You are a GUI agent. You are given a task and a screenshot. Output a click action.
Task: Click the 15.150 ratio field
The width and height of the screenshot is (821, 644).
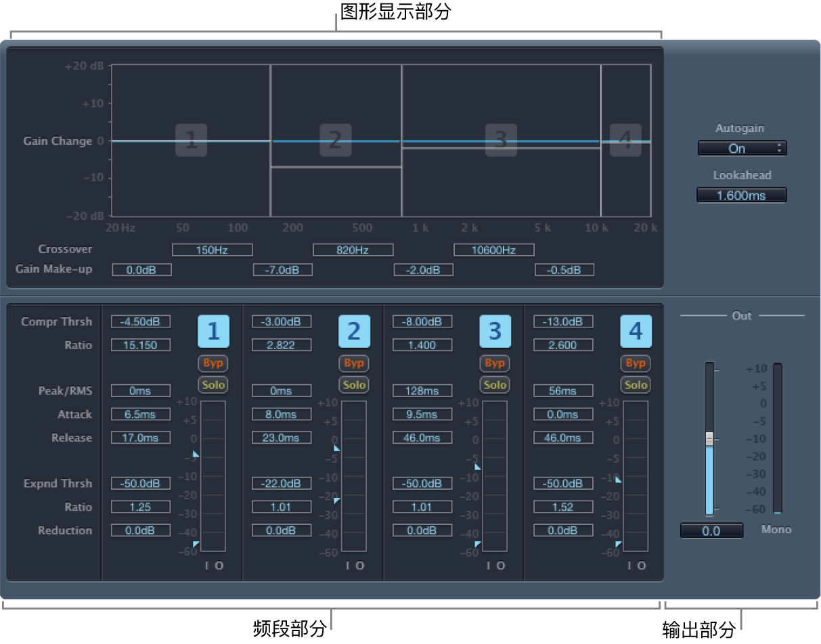coord(141,345)
